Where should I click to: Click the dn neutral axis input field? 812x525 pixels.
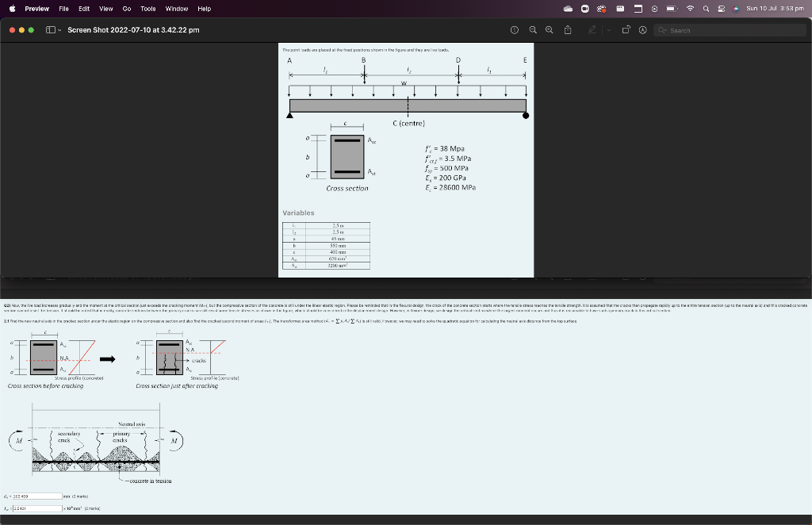[x=37, y=496]
